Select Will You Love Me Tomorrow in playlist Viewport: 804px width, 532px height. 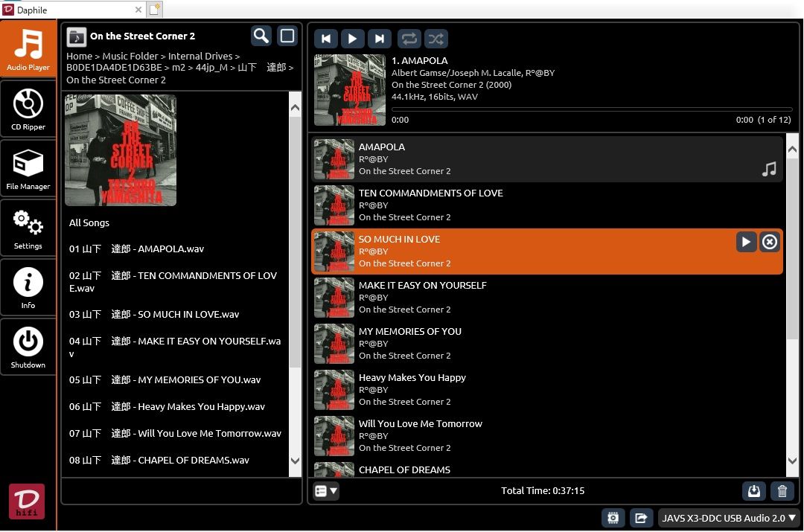click(x=547, y=436)
